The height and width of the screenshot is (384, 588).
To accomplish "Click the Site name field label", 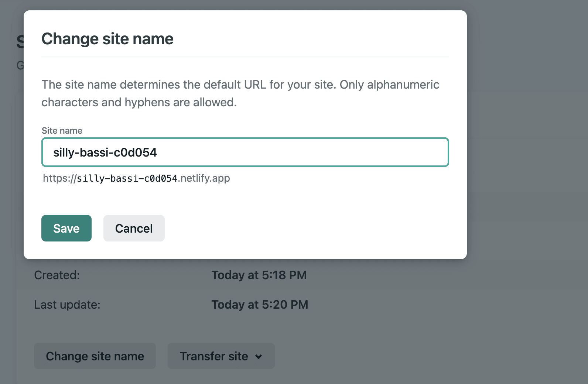I will coord(62,131).
